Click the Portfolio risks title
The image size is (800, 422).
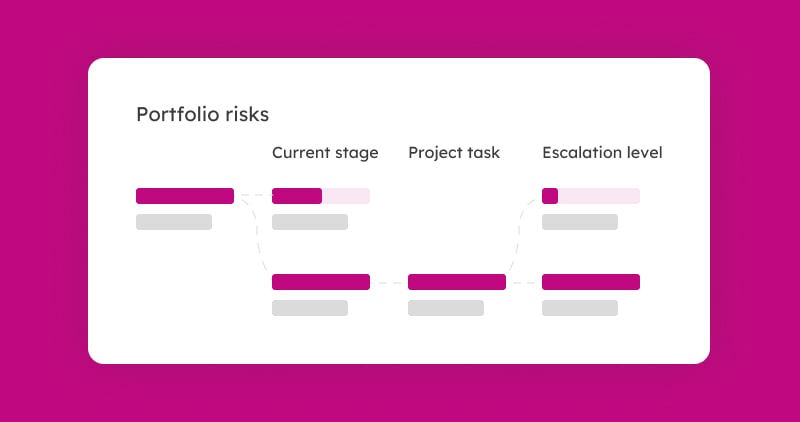[202, 114]
